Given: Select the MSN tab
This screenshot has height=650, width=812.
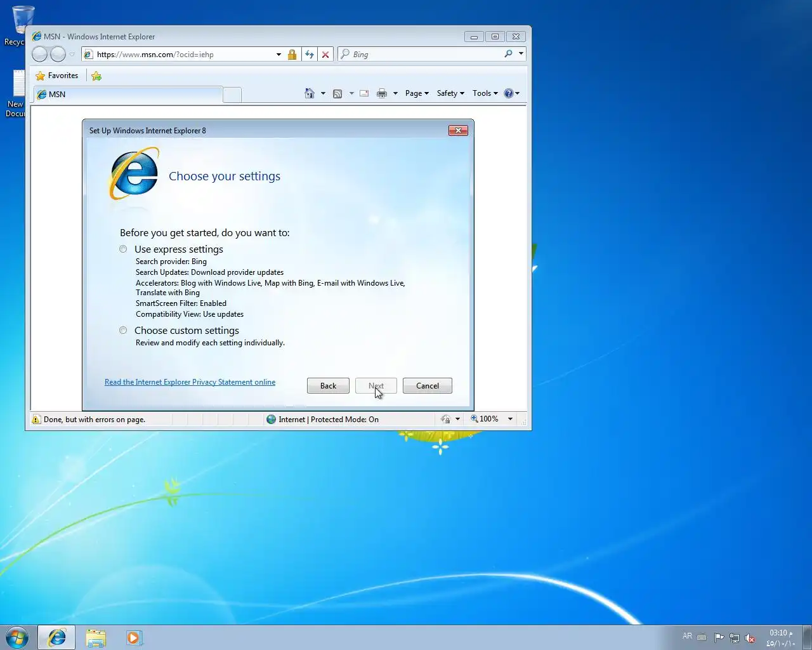Looking at the screenshot, I should pyautogui.click(x=128, y=95).
